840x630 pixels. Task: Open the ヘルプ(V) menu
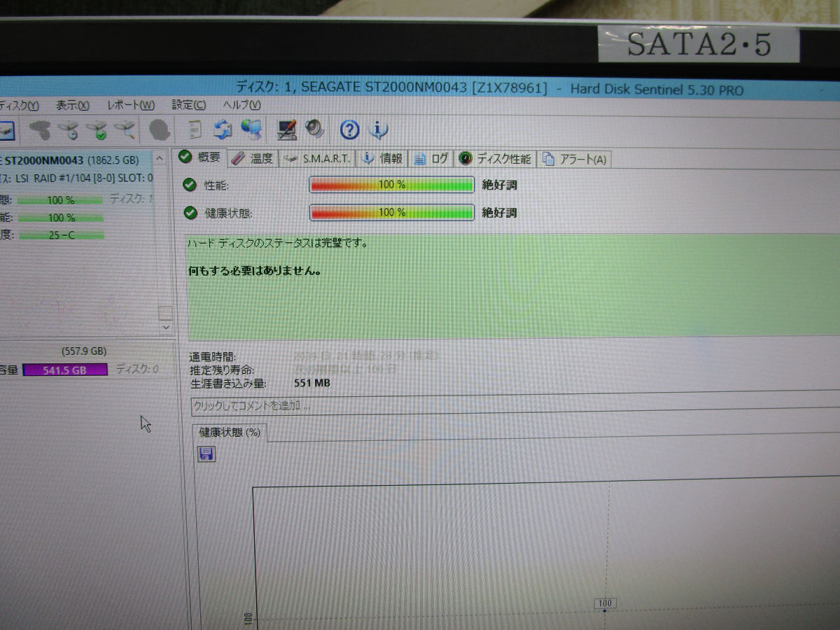tap(242, 105)
